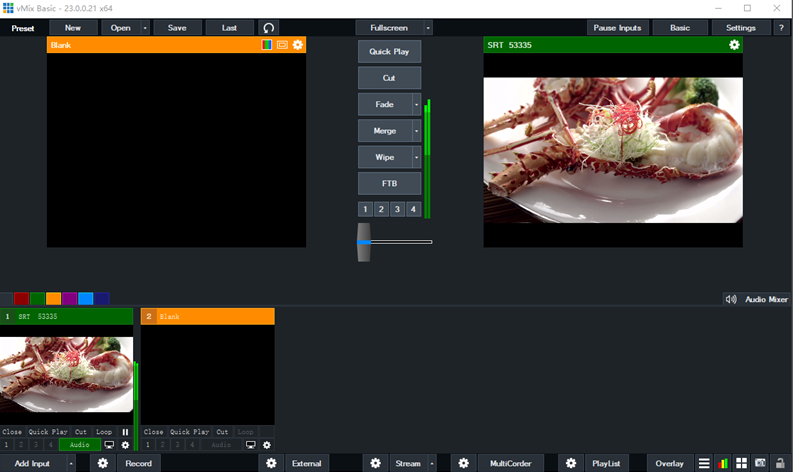
Task: Click monitor icon on Blank input
Action: (250, 445)
